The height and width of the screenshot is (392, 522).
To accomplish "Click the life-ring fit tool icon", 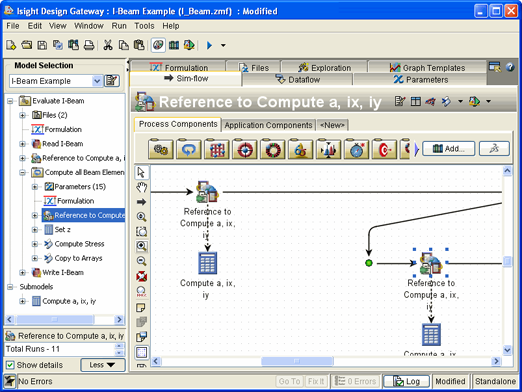I will 141,276.
